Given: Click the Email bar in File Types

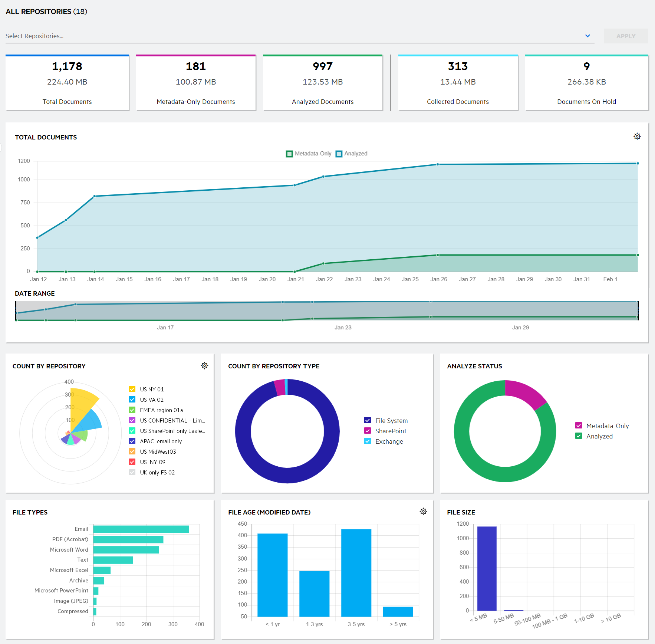Looking at the screenshot, I should click(141, 529).
